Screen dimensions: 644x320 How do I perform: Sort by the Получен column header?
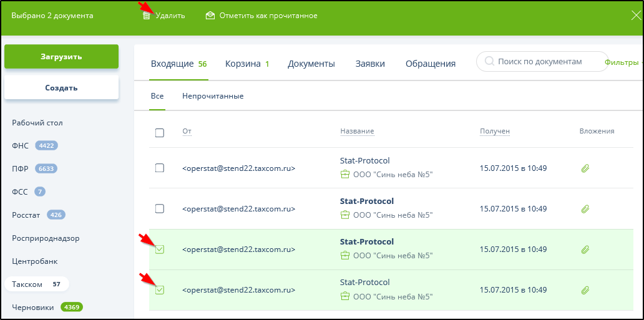pos(494,131)
